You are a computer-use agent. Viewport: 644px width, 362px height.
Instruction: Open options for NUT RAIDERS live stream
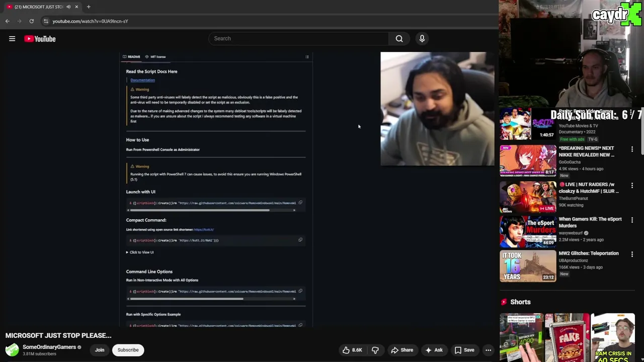pyautogui.click(x=632, y=186)
